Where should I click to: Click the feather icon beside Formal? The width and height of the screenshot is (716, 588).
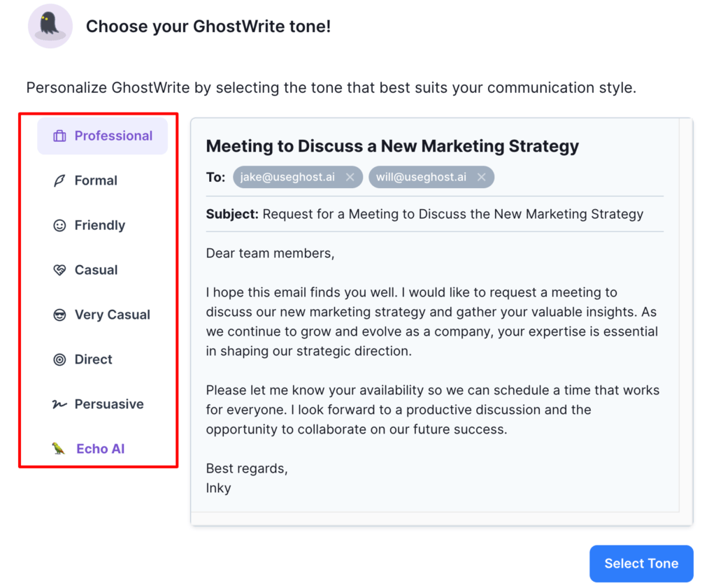59,180
